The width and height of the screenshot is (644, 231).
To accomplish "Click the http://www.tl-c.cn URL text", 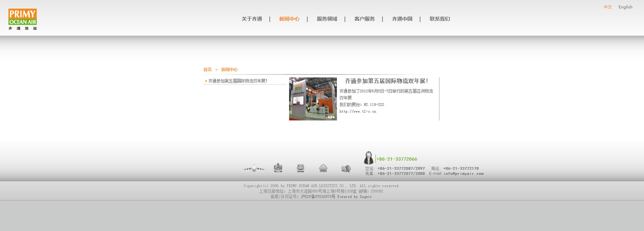I will pyautogui.click(x=358, y=112).
